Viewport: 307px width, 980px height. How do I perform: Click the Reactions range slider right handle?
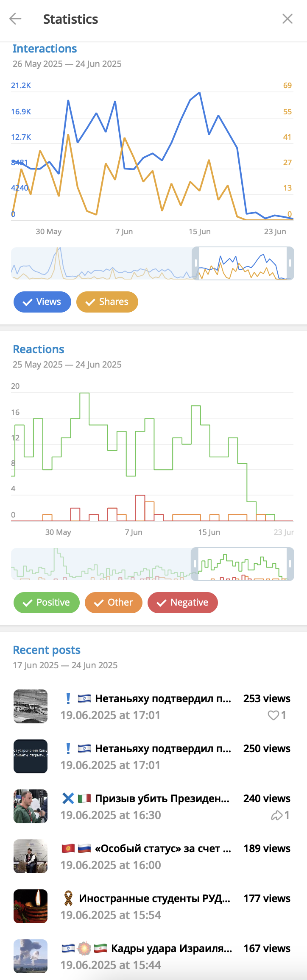coord(290,564)
